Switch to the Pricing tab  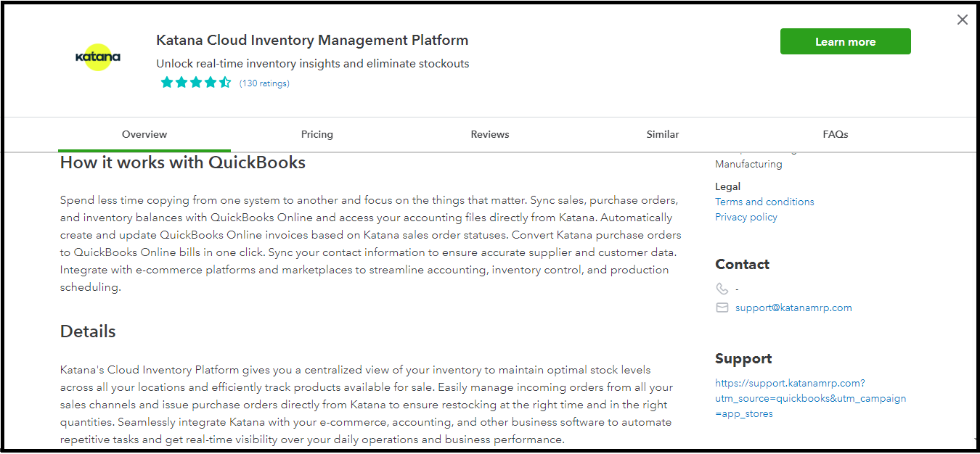coord(317,134)
